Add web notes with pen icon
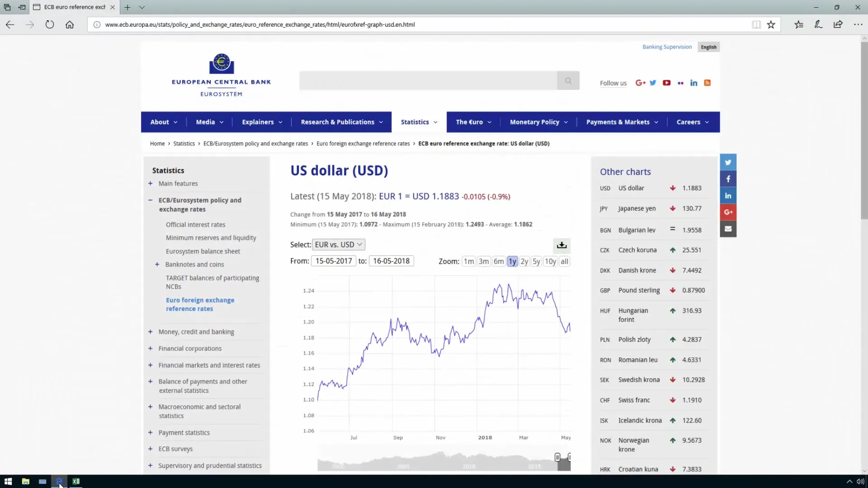 818,24
